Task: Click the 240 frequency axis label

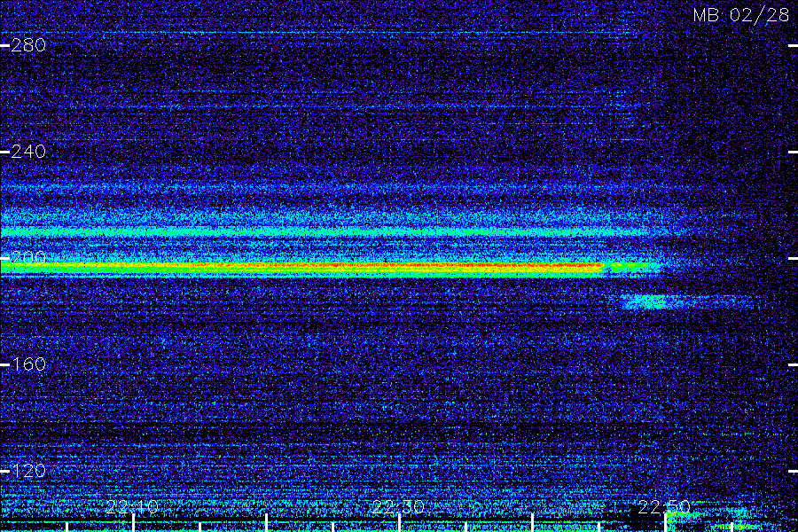Action: click(28, 152)
